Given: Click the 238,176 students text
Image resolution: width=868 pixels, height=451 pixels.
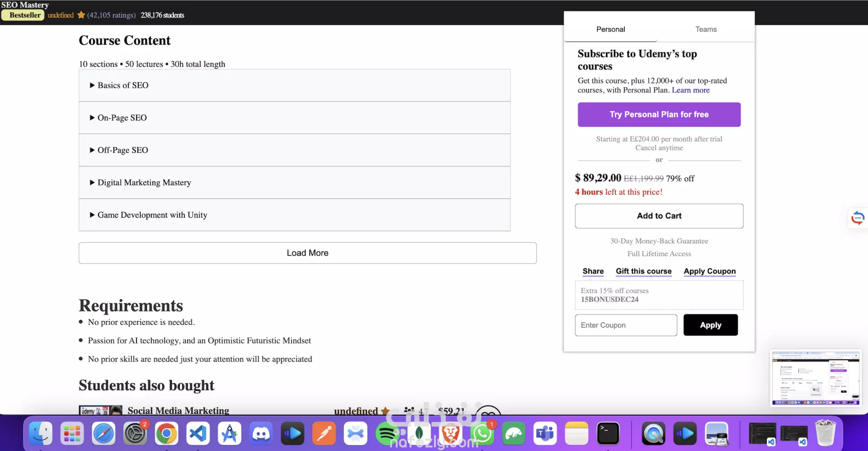Looking at the screenshot, I should coord(162,15).
